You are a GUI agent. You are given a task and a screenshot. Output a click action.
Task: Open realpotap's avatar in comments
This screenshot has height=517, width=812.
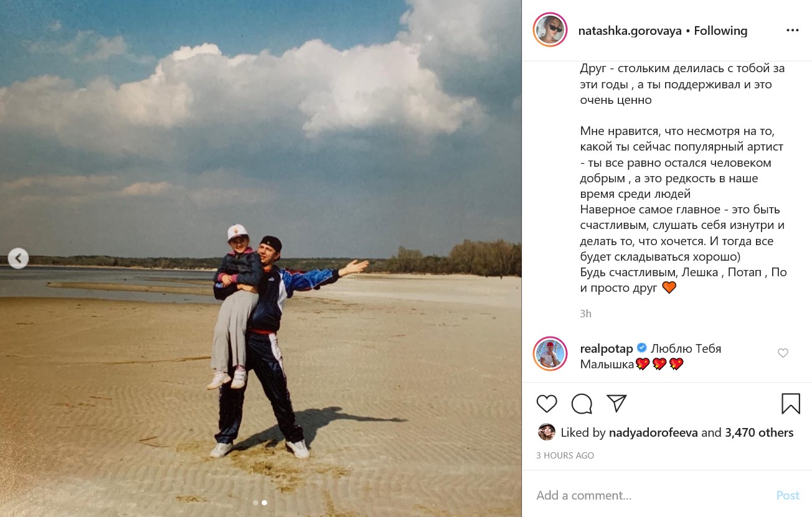click(550, 354)
